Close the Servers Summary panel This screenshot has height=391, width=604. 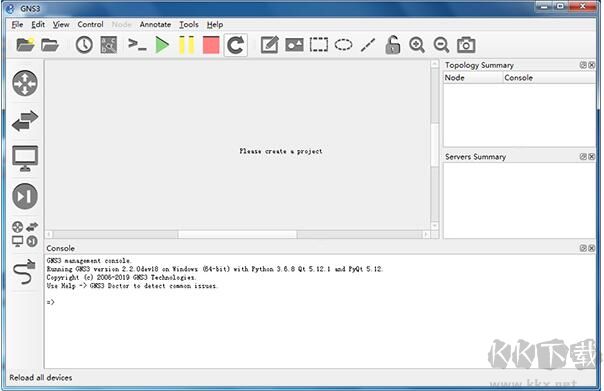[x=592, y=156]
